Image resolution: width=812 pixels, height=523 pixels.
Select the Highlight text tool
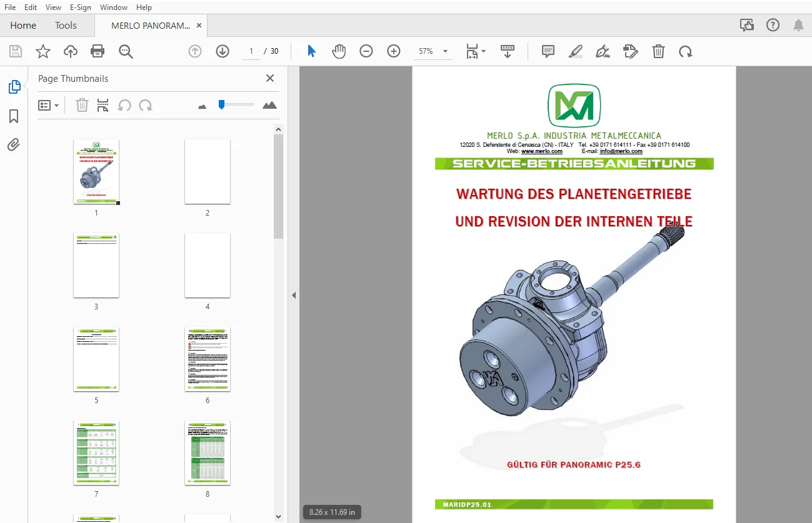[x=576, y=51]
